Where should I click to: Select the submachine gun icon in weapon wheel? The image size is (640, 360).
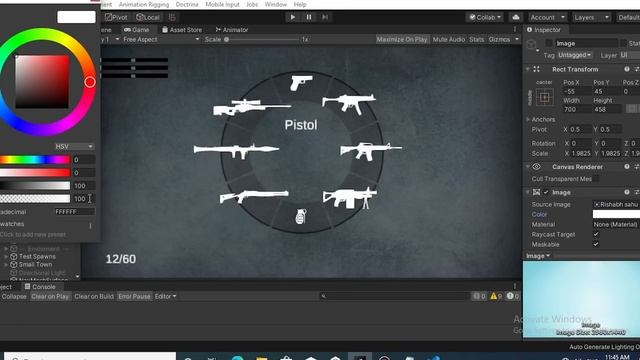[349, 104]
